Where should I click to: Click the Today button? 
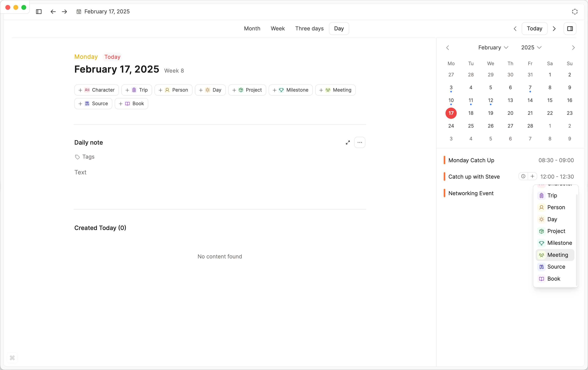(x=534, y=29)
